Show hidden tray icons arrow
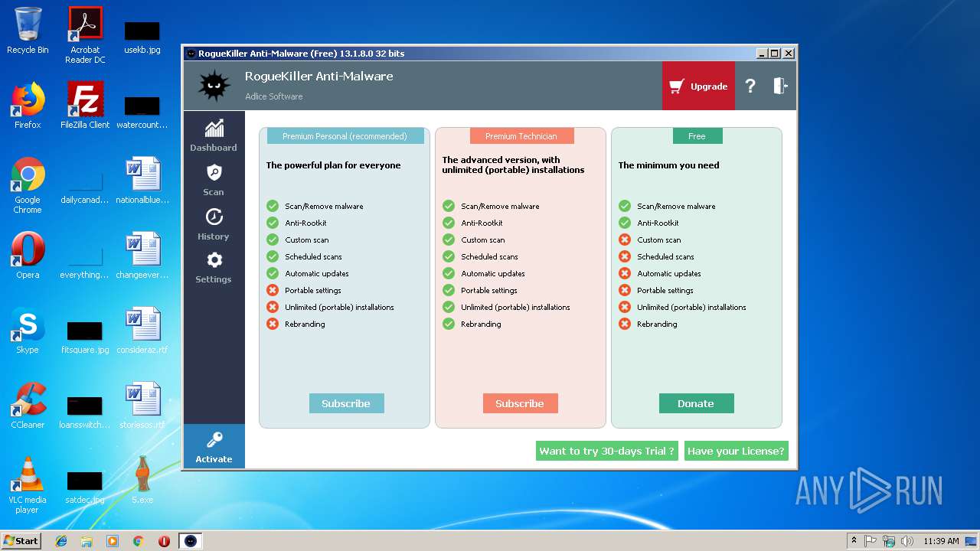 pos(854,541)
